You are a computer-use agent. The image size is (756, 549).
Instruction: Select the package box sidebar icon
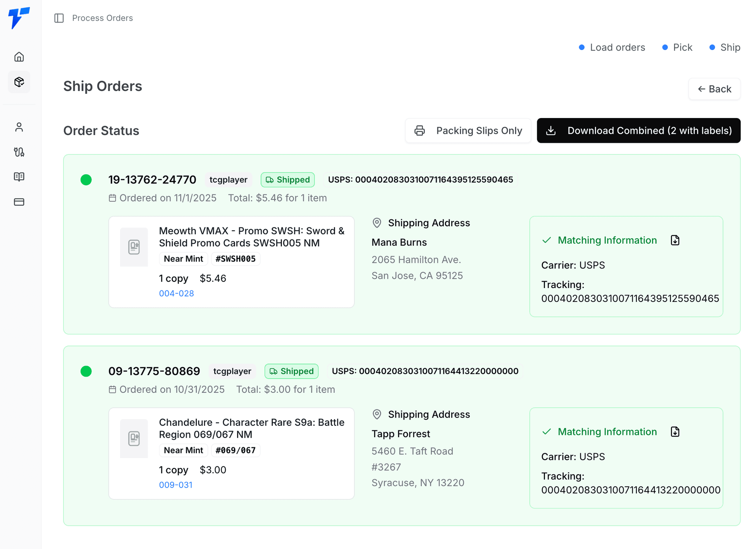pos(19,82)
